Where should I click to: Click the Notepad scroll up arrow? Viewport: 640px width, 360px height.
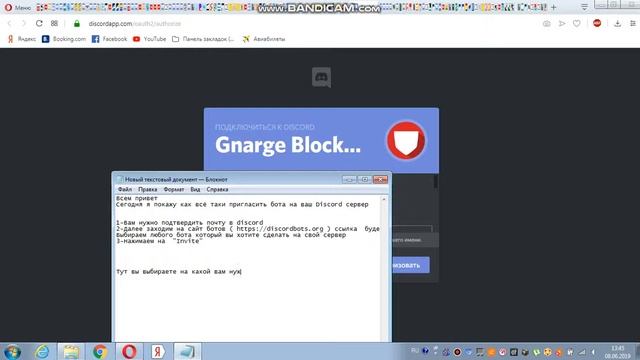click(384, 199)
